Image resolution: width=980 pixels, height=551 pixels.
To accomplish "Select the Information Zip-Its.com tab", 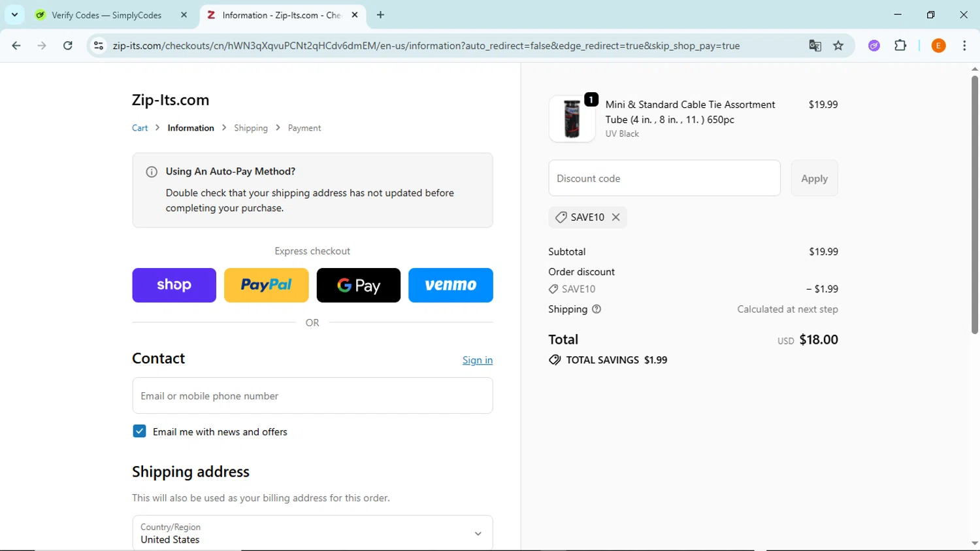I will pyautogui.click(x=282, y=15).
